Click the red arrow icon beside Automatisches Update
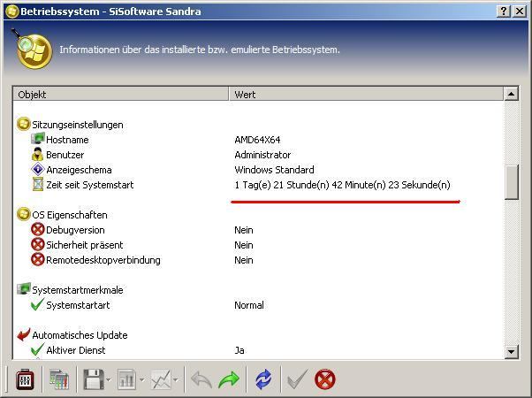Screen dimensions: 532x398 pyautogui.click(x=24, y=334)
